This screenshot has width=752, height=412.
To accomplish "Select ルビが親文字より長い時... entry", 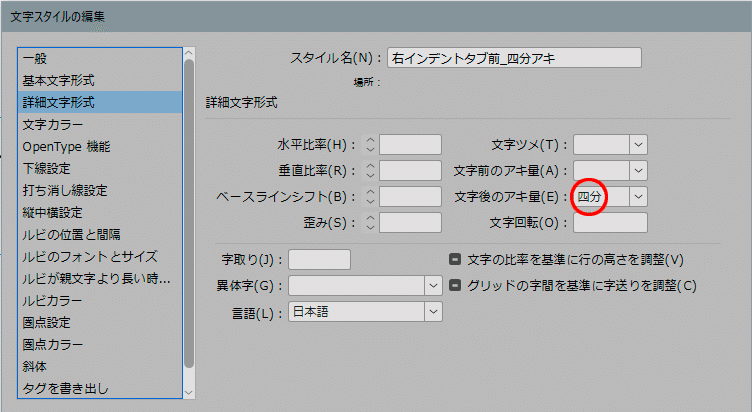I will click(100, 279).
